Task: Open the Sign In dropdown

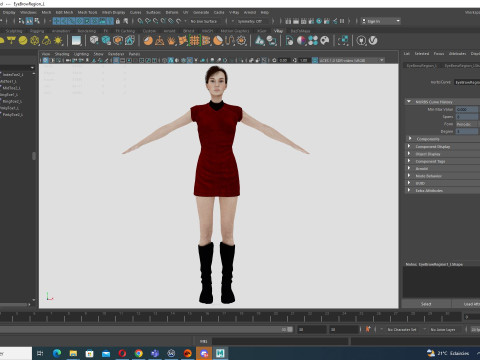Action: point(381,21)
